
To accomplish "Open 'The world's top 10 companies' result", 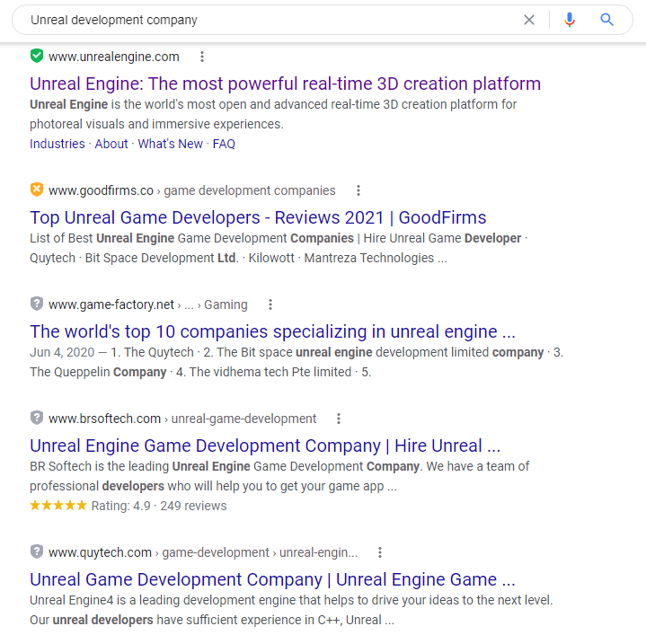I will (272, 331).
